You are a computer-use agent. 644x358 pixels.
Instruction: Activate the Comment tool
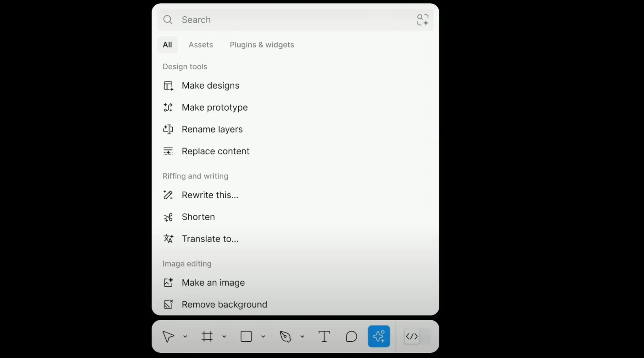[x=351, y=337]
